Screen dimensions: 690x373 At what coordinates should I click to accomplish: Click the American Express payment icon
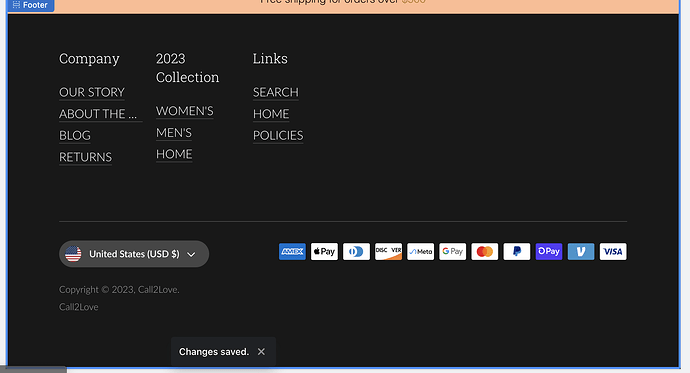point(292,252)
